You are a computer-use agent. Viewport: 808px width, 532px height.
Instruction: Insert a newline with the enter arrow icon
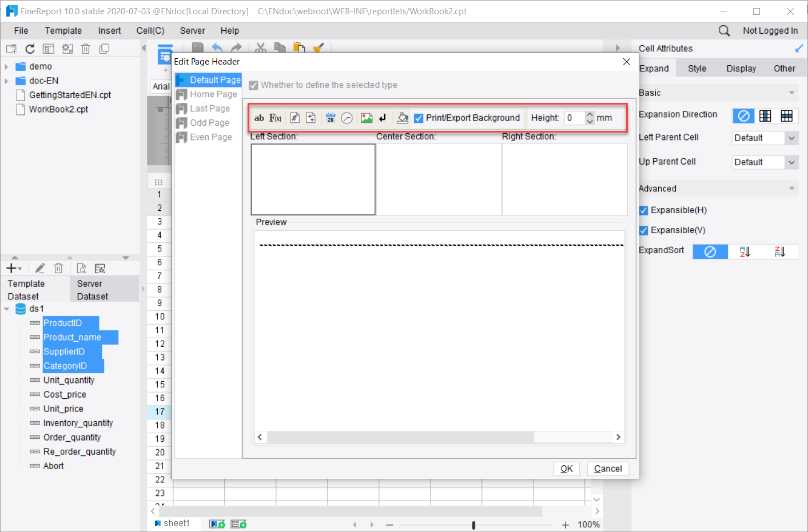click(382, 117)
